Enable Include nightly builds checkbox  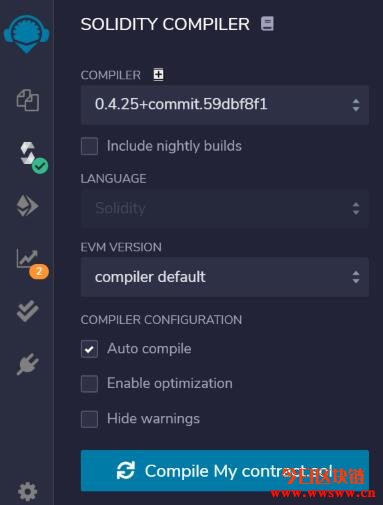89,146
